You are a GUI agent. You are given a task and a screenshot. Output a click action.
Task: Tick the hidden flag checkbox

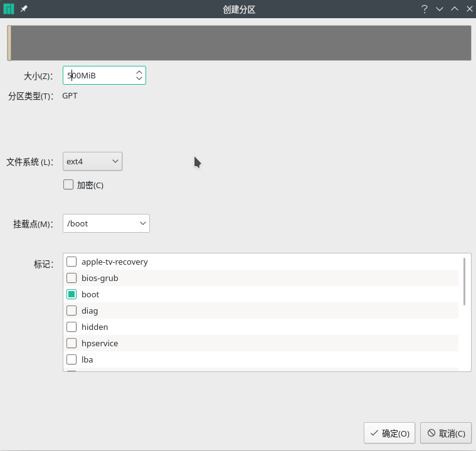tap(71, 327)
